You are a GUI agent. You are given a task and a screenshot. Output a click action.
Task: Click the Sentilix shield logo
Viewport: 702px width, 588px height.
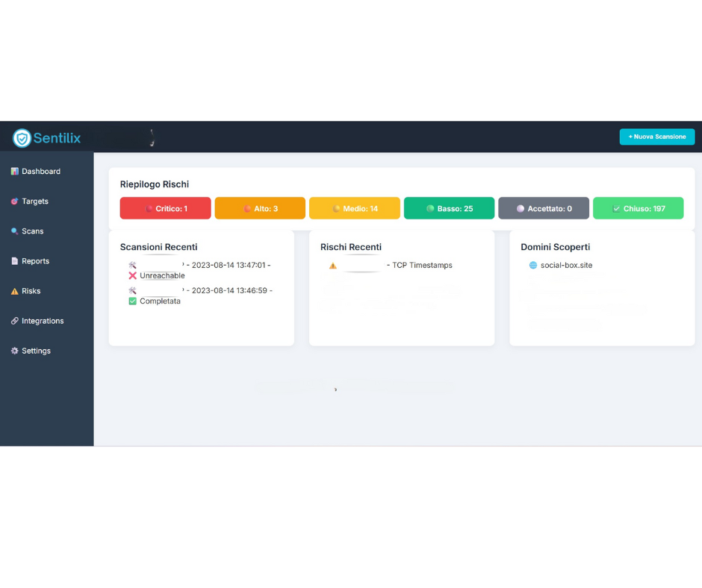[22, 138]
